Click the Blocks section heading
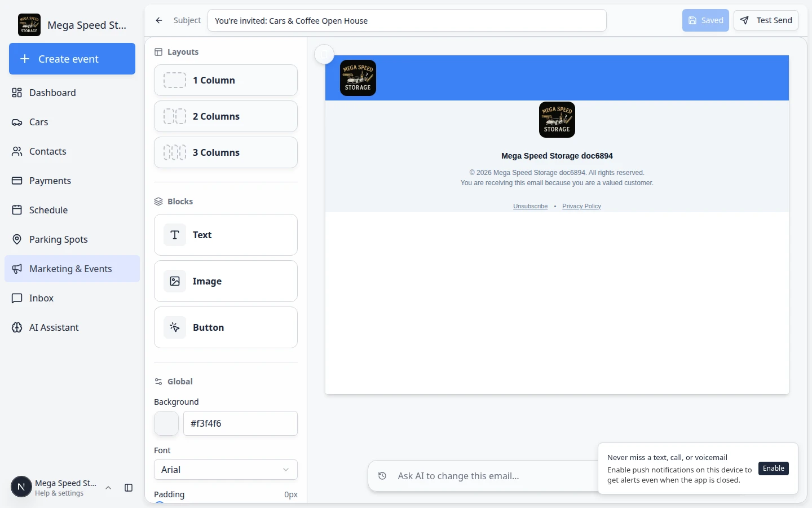 pyautogui.click(x=180, y=202)
